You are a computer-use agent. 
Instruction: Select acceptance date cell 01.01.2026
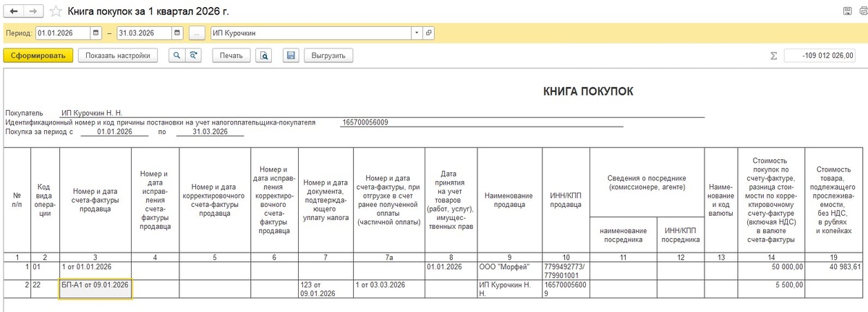point(451,270)
